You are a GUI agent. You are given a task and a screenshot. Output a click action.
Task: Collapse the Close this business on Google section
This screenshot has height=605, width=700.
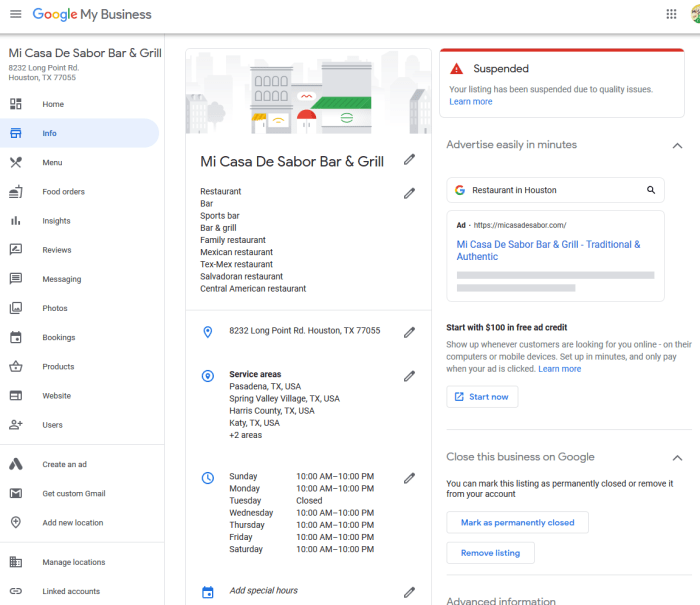click(x=677, y=458)
